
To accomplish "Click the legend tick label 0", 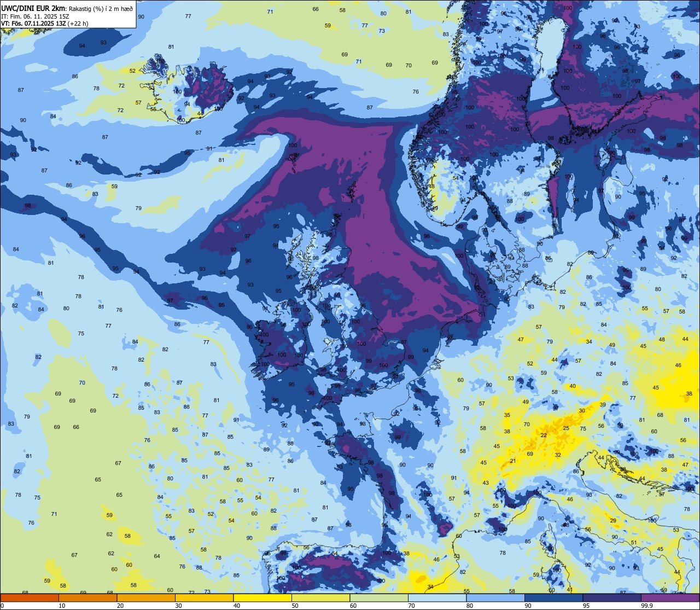I will pos(2,606).
